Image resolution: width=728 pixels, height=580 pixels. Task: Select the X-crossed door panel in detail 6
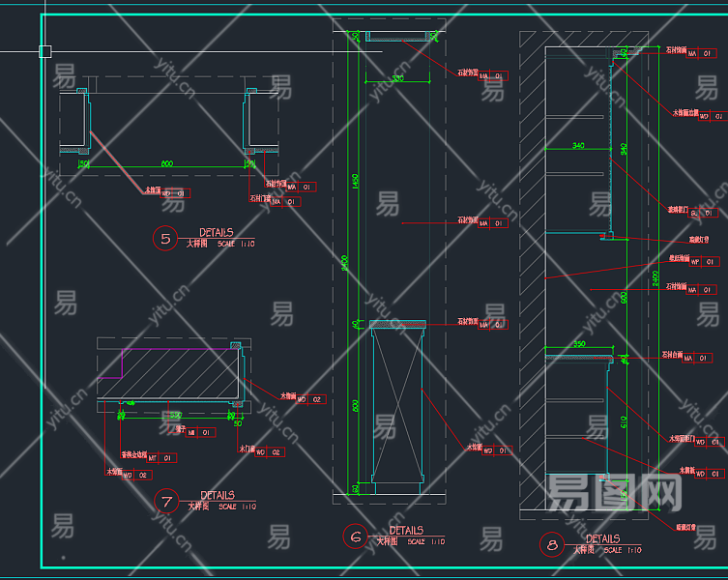point(397,406)
